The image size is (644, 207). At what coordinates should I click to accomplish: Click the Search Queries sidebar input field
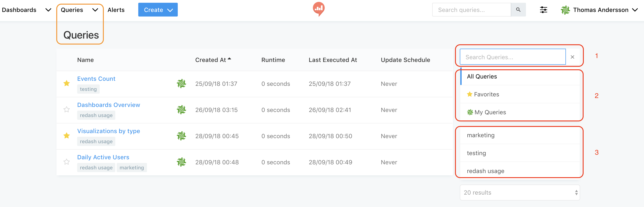click(x=513, y=57)
